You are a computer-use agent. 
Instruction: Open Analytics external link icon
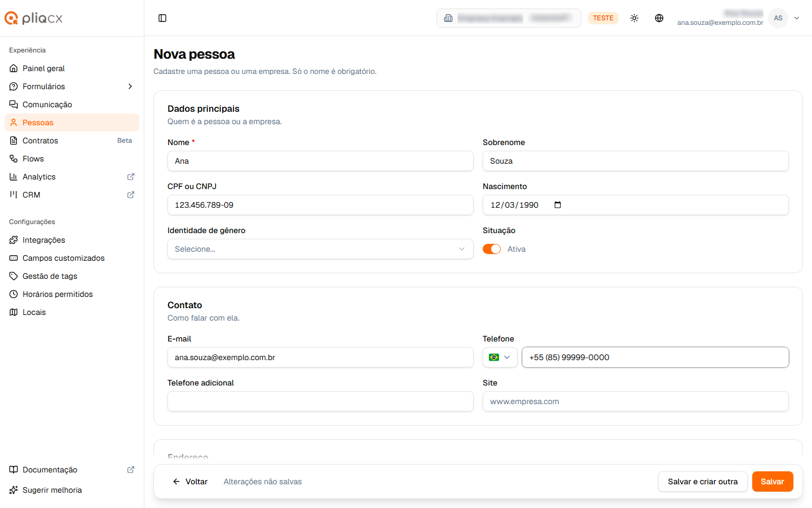click(131, 177)
